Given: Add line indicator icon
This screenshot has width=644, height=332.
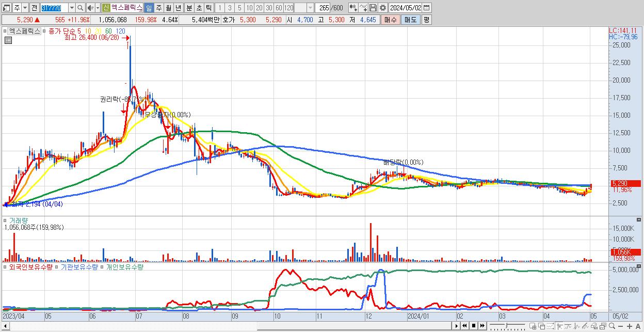Looking at the screenshot, I should (x=363, y=8).
